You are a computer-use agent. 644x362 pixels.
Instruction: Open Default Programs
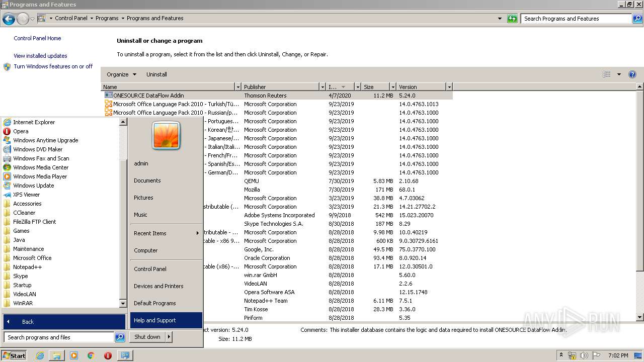[x=166, y=303]
